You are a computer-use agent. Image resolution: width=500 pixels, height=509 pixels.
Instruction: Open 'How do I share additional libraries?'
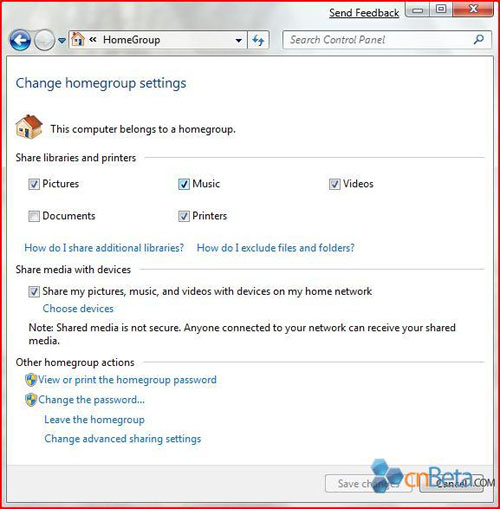[104, 248]
